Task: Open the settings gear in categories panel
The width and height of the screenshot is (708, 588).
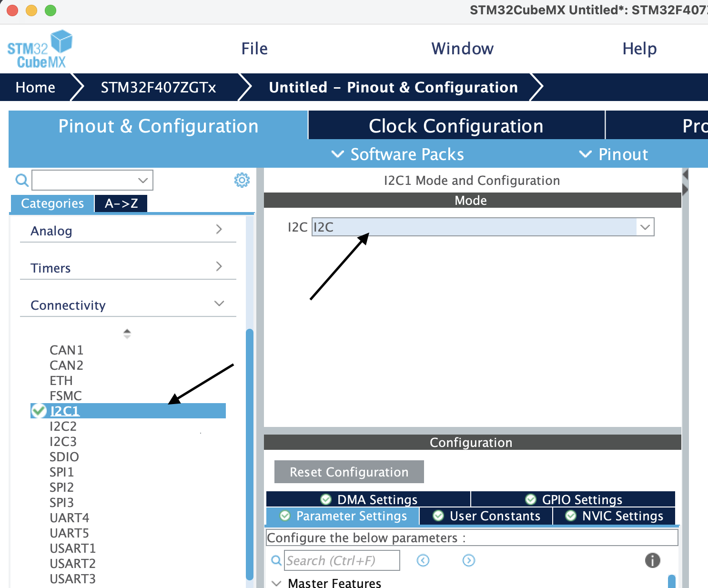Action: tap(242, 180)
